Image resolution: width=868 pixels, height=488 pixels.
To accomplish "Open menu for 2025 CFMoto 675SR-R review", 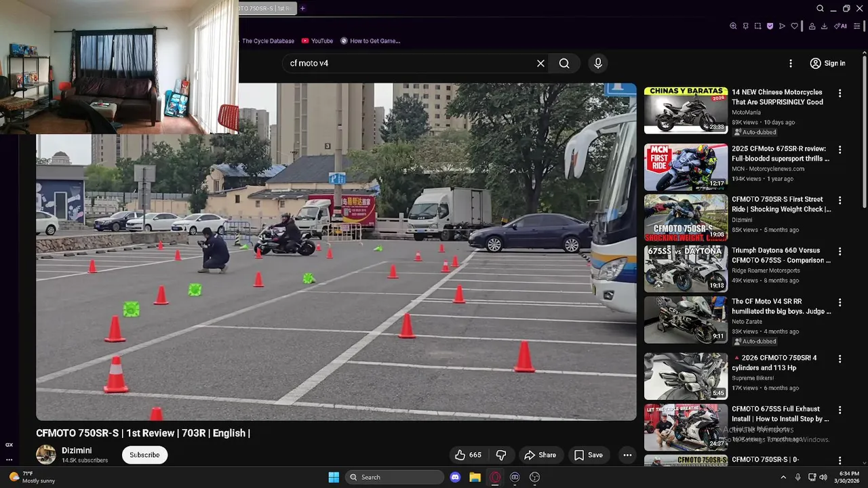I will pos(840,150).
